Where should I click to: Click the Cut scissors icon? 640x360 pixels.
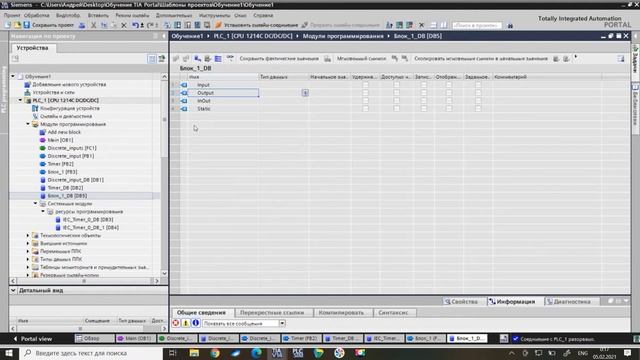coord(93,25)
